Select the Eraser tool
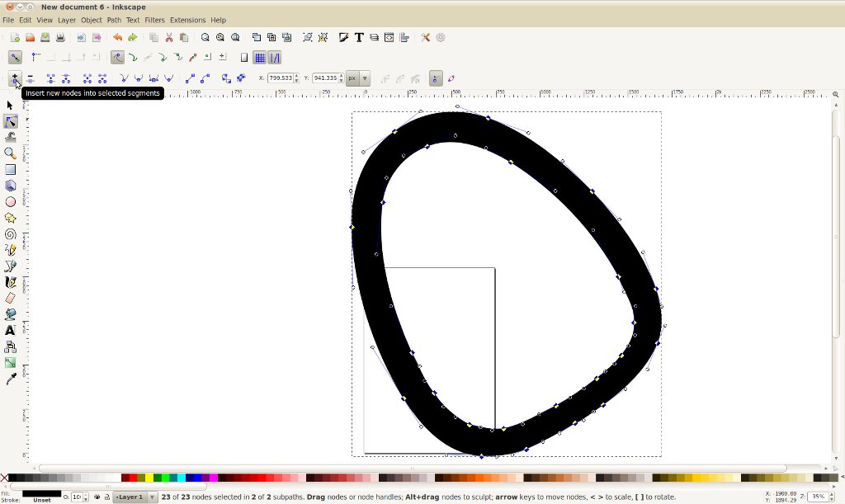This screenshot has width=845, height=504. tap(10, 299)
